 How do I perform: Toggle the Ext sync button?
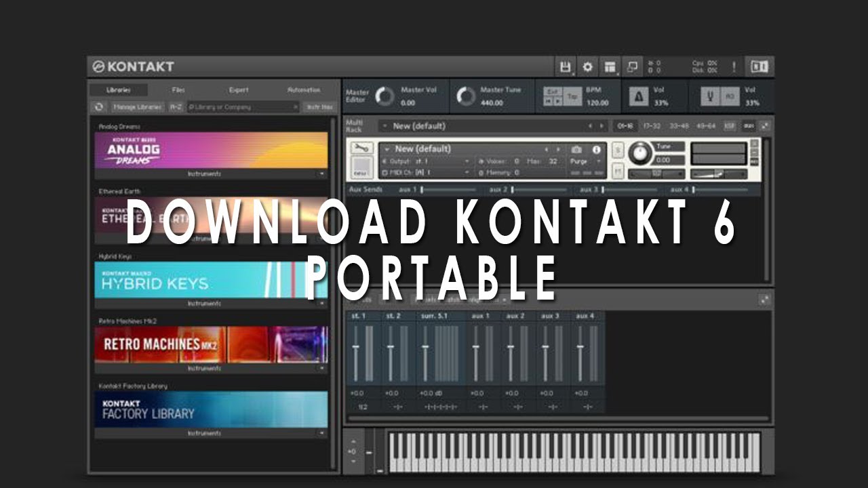pyautogui.click(x=553, y=91)
